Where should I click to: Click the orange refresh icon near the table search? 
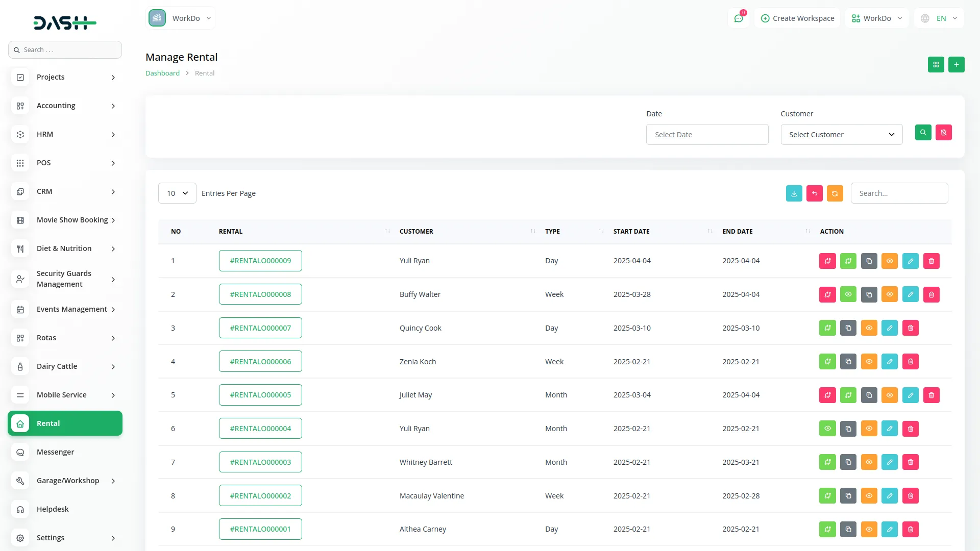(x=835, y=193)
